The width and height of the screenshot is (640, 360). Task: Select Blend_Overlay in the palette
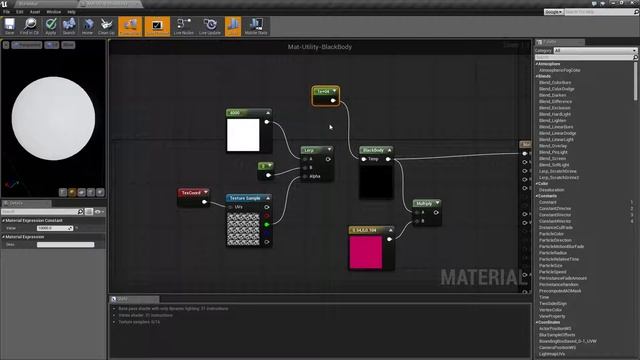click(553, 146)
